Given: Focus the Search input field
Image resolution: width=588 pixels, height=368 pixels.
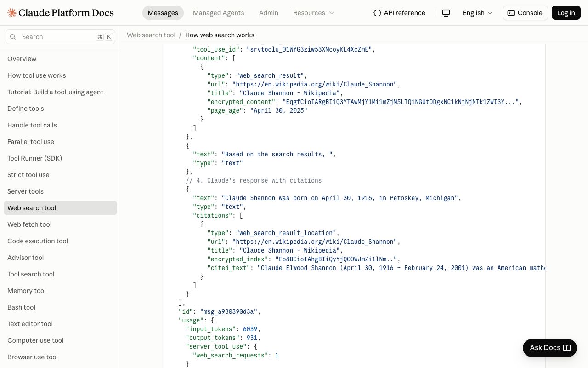Looking at the screenshot, I should click(60, 37).
